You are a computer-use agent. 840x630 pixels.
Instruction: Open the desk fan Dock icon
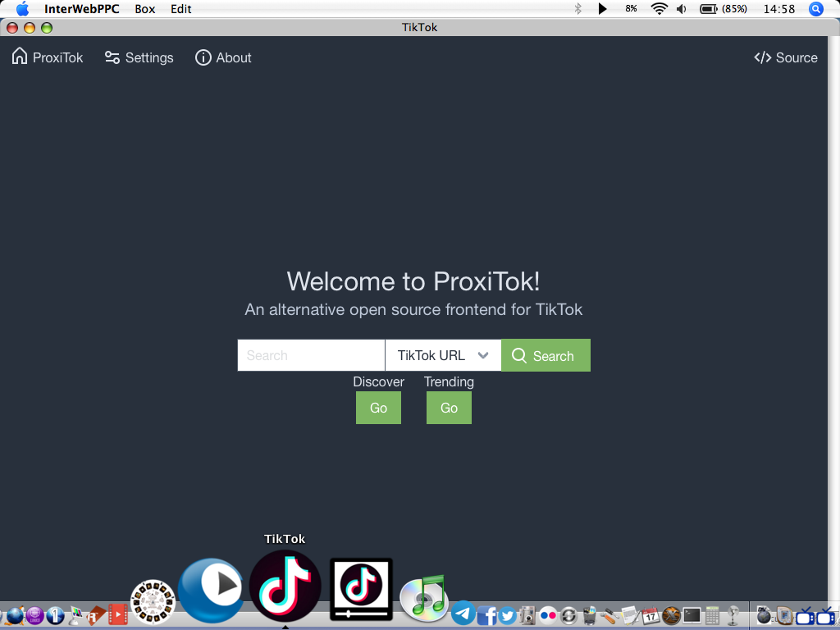(x=733, y=615)
